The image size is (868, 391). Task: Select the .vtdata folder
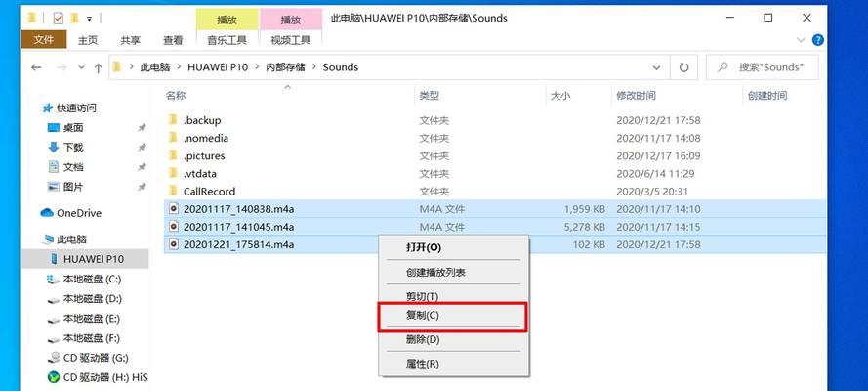pyautogui.click(x=199, y=173)
